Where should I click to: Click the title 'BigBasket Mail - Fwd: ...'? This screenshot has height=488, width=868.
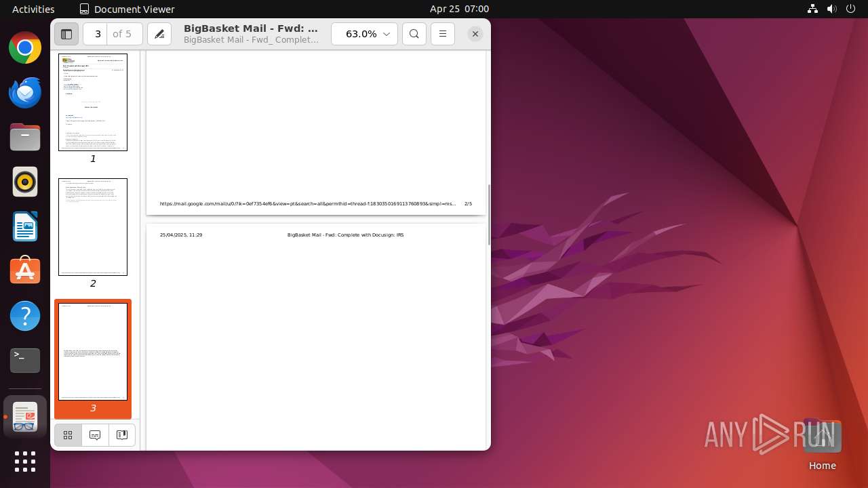pyautogui.click(x=251, y=28)
